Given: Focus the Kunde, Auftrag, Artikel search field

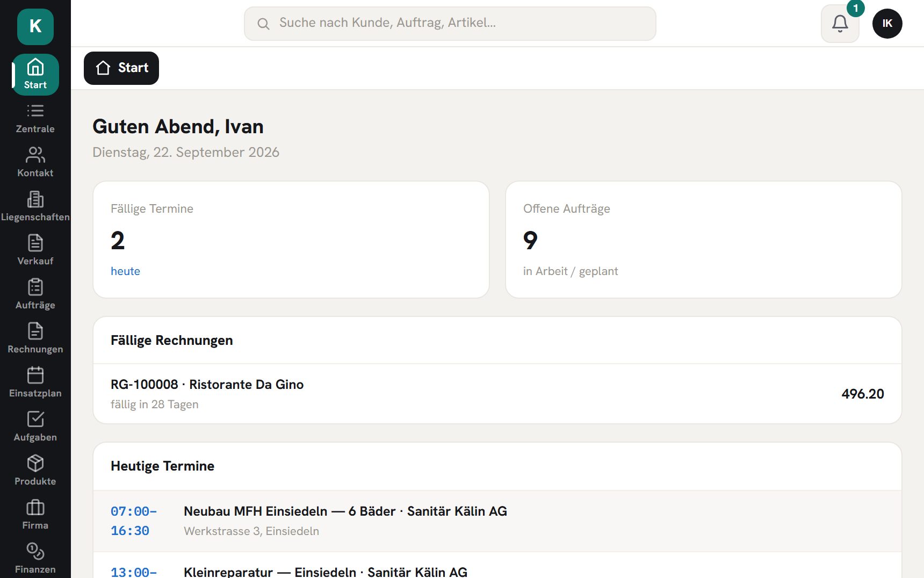Looking at the screenshot, I should point(450,24).
